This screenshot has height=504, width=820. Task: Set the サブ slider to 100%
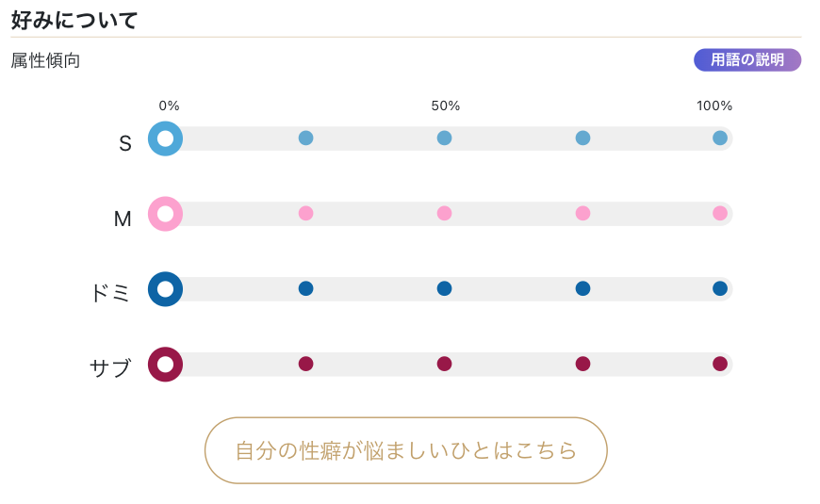(x=720, y=364)
